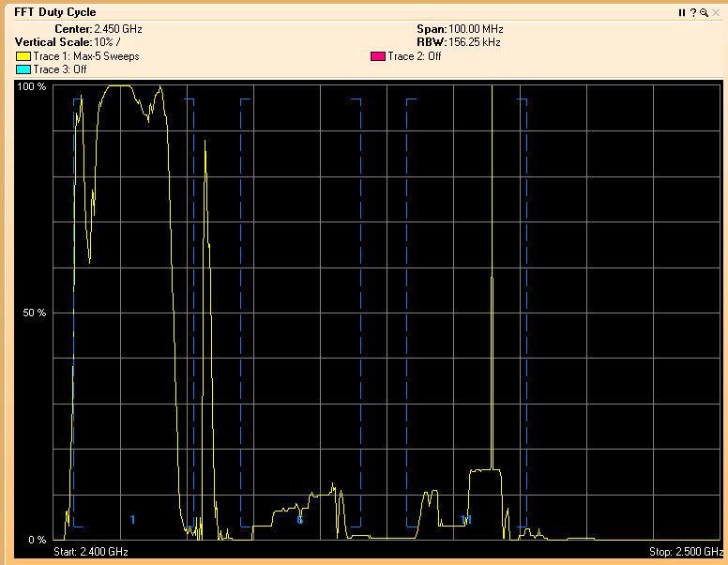
Task: Open help for the FFT plot
Action: coord(692,12)
